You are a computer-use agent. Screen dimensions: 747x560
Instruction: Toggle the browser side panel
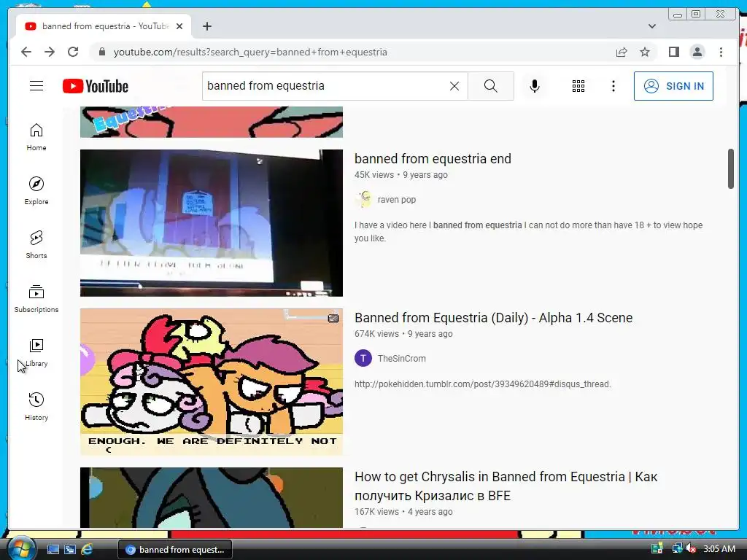coord(673,52)
